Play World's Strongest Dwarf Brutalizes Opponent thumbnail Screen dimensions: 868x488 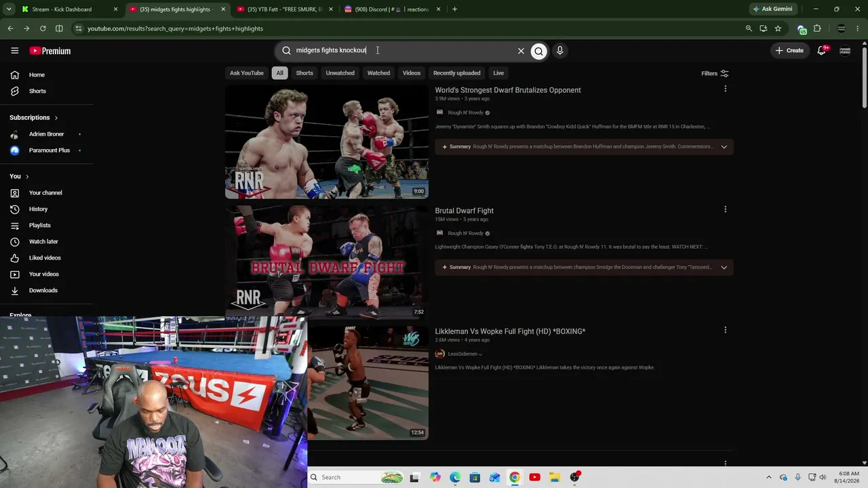pyautogui.click(x=327, y=142)
